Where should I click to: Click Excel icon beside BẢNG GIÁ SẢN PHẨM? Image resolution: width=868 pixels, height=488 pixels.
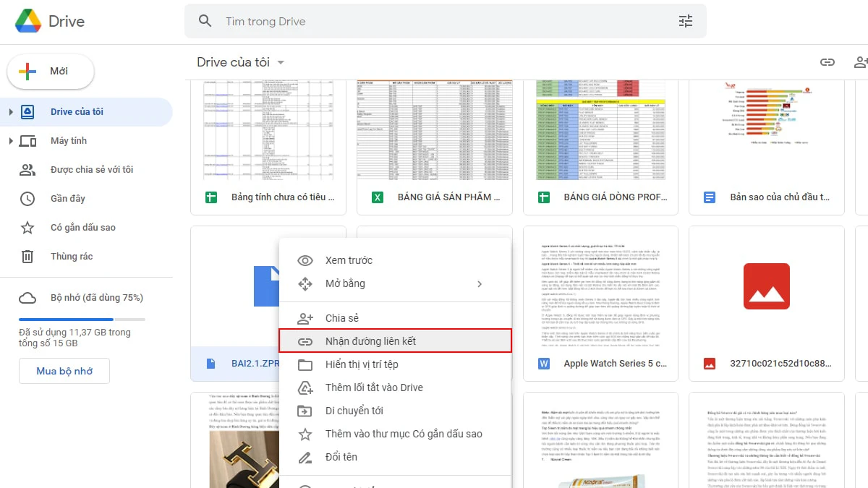pos(377,197)
